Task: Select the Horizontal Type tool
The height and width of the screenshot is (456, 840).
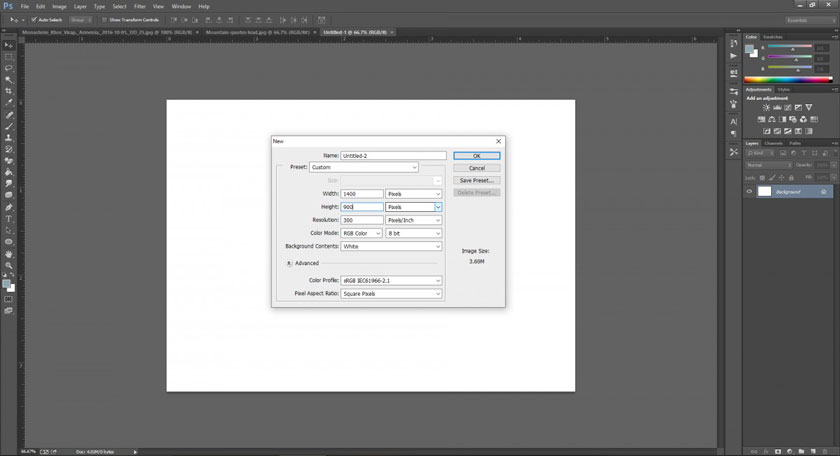Action: (9, 219)
